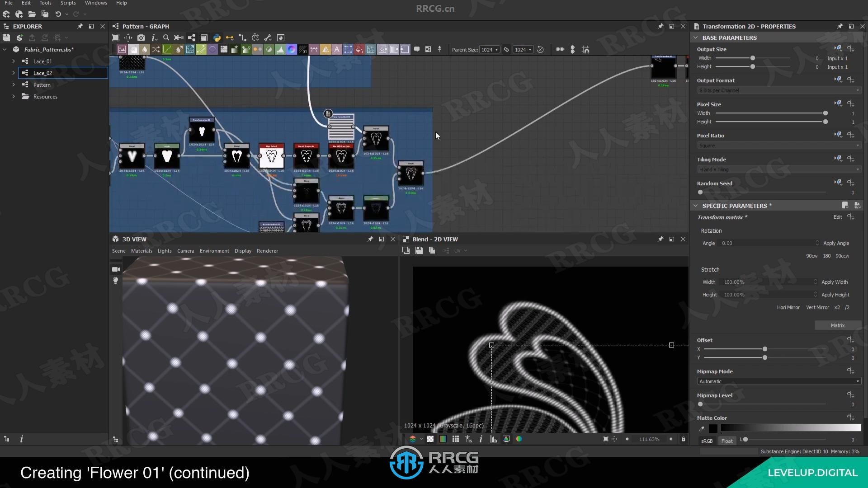Click Vert Mirror
The image size is (868, 488).
click(x=817, y=307)
